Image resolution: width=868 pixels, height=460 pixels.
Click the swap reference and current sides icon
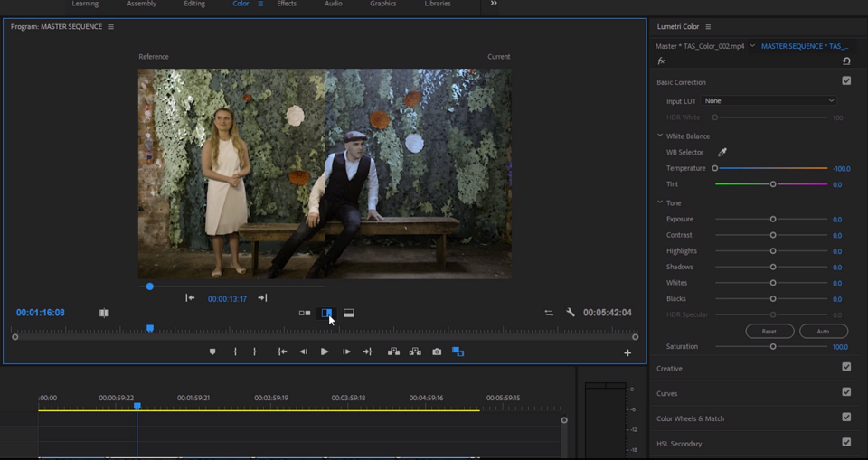click(x=549, y=313)
